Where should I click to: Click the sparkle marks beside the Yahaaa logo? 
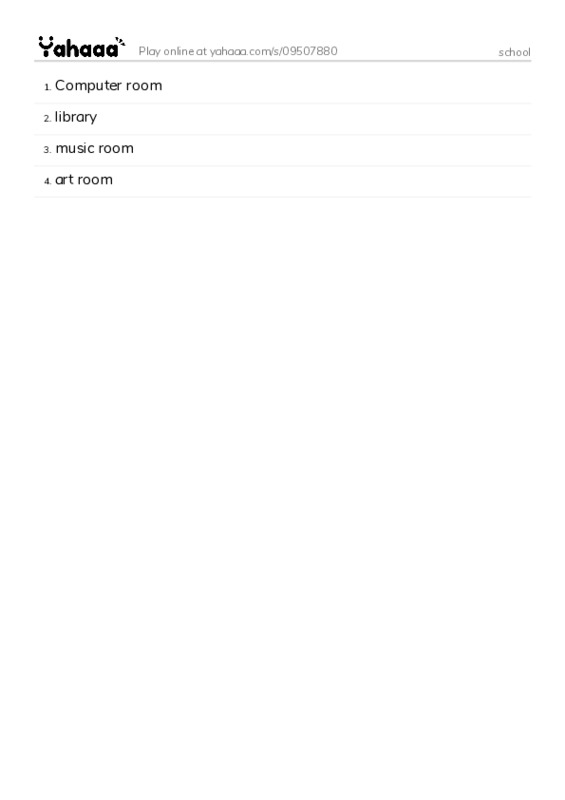(x=120, y=41)
